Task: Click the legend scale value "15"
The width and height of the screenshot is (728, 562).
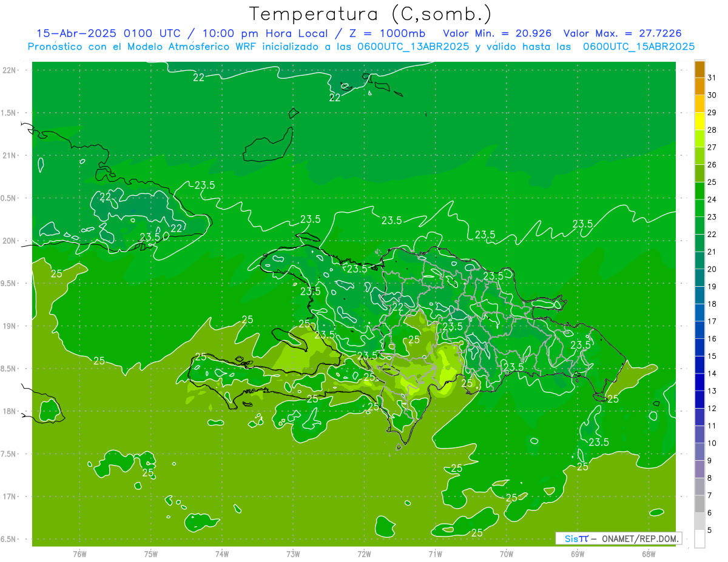Action: coord(712,356)
